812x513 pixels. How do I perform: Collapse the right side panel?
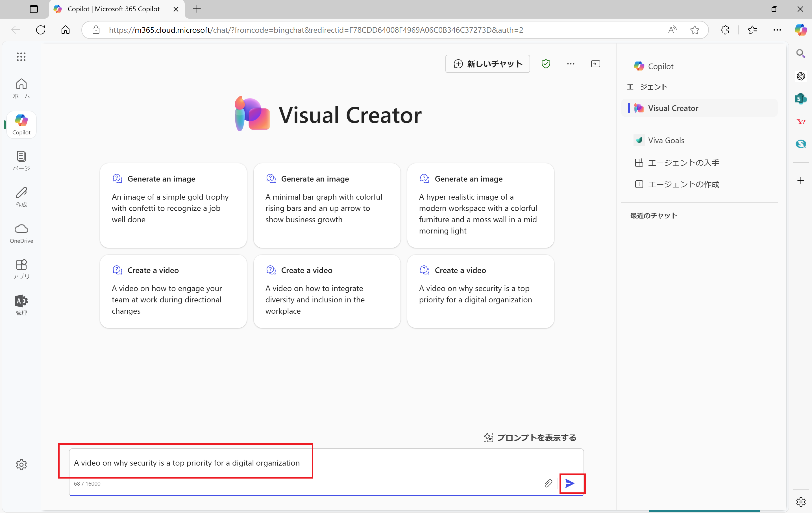(x=595, y=64)
